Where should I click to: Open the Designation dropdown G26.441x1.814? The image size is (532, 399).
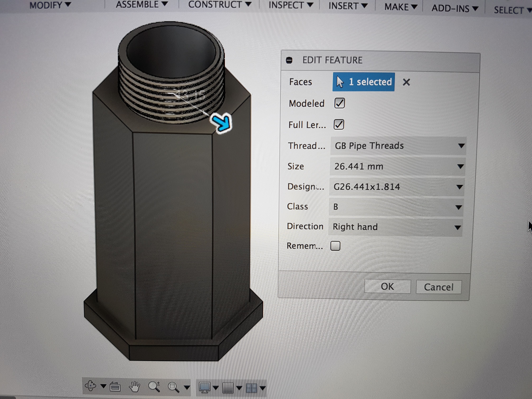coord(397,187)
